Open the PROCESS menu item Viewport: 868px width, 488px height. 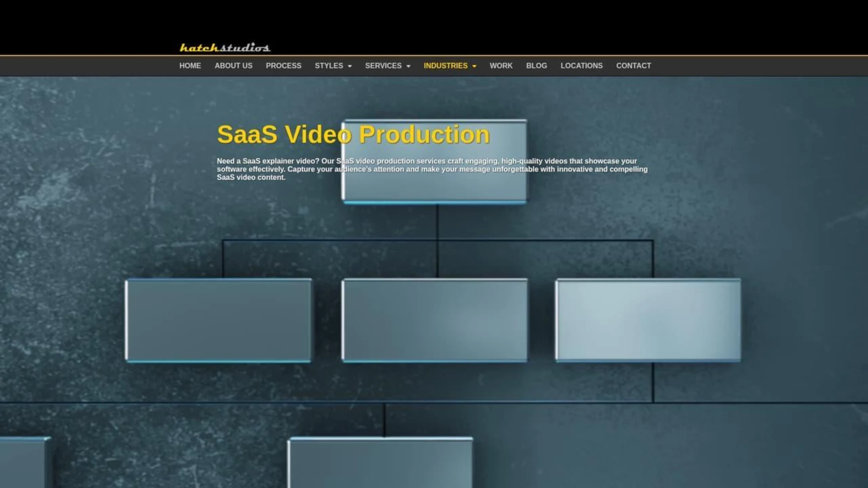pyautogui.click(x=283, y=66)
